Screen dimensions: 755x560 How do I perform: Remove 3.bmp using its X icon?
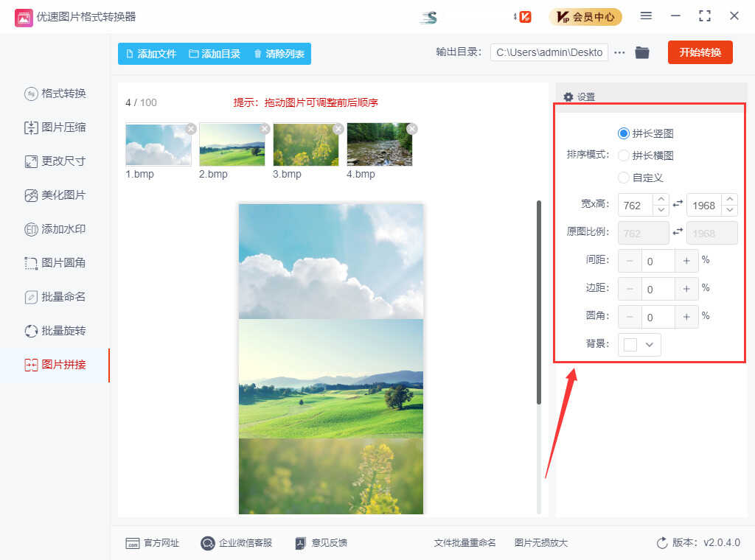click(x=338, y=129)
